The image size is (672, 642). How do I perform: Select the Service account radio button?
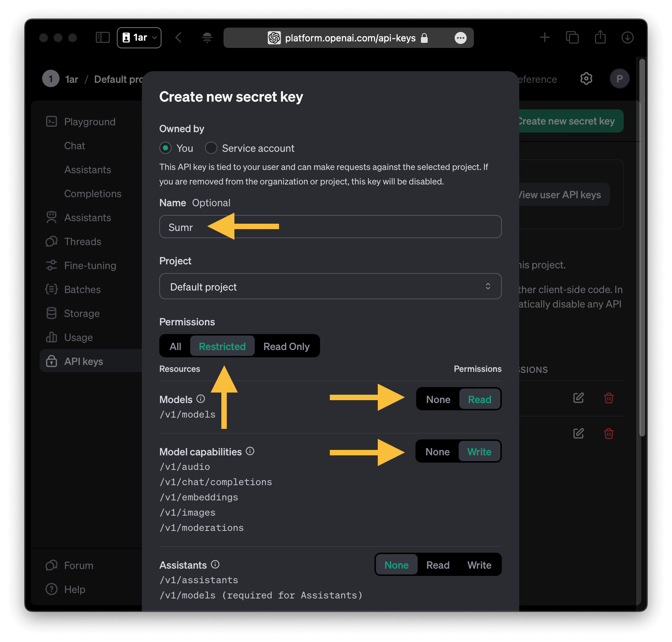point(211,148)
